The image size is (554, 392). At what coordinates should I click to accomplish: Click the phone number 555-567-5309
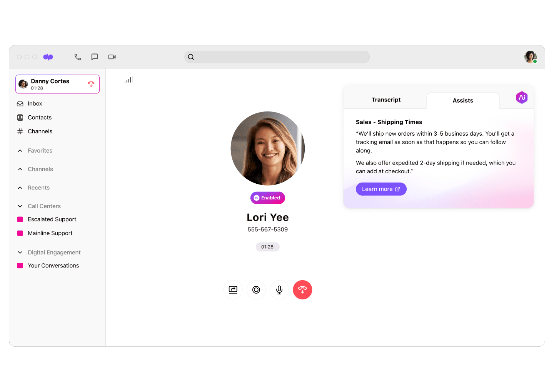tap(268, 229)
